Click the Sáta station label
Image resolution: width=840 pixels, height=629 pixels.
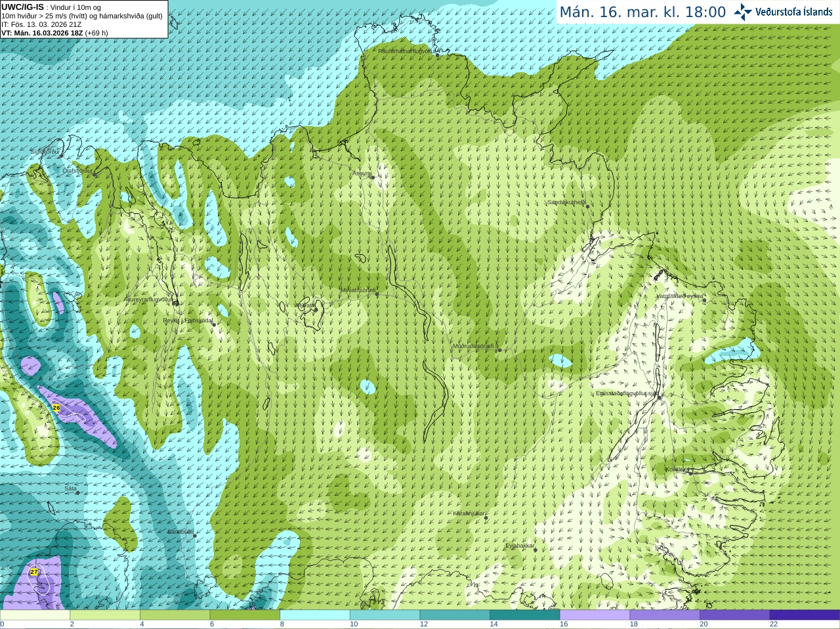tap(70, 488)
